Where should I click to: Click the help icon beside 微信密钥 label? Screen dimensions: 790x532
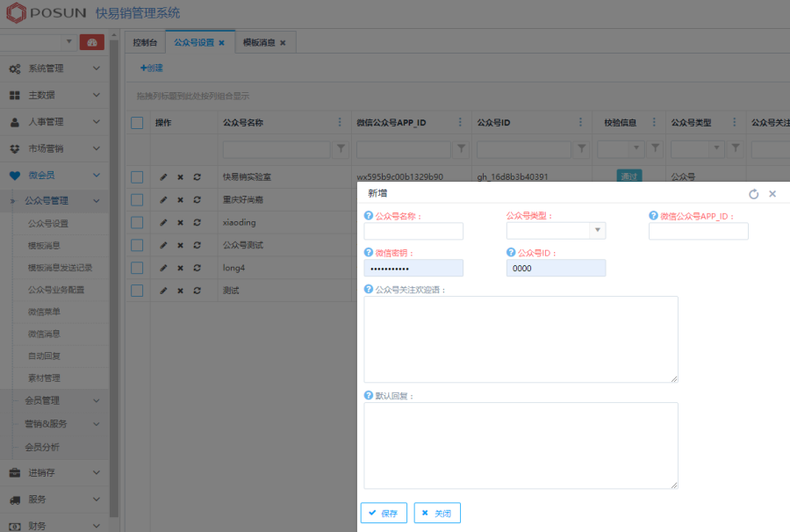[368, 253]
